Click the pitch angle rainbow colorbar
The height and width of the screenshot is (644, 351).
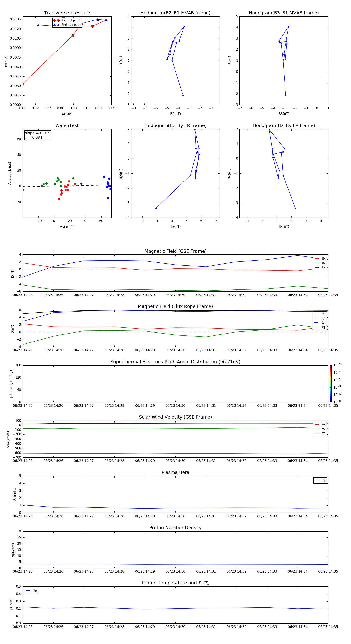coord(331,384)
